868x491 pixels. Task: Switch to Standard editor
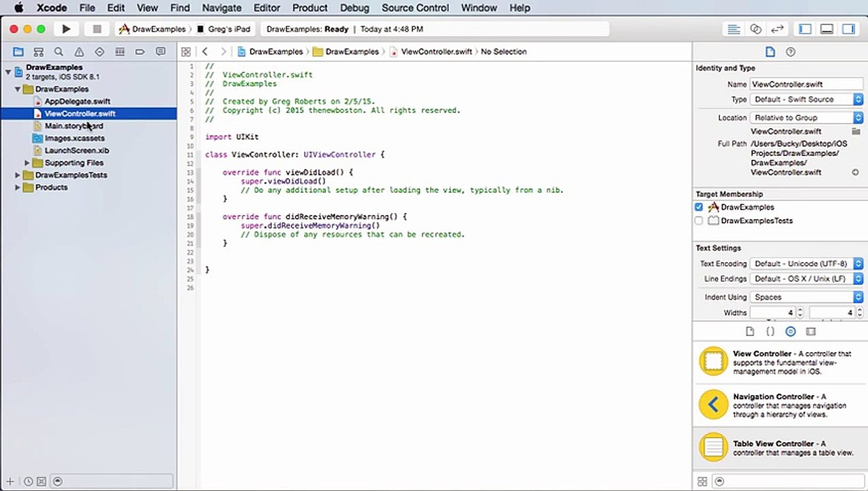[734, 29]
